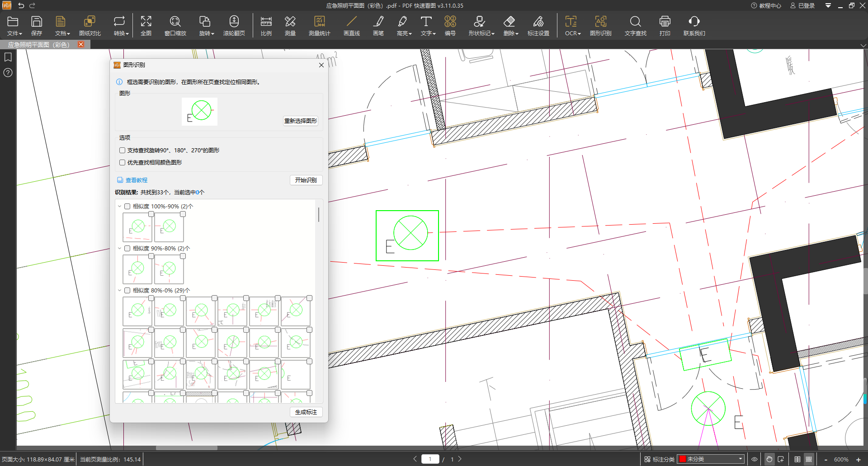This screenshot has height=466, width=868.
Task: Open the 比例 scale tool
Action: coord(266,25)
